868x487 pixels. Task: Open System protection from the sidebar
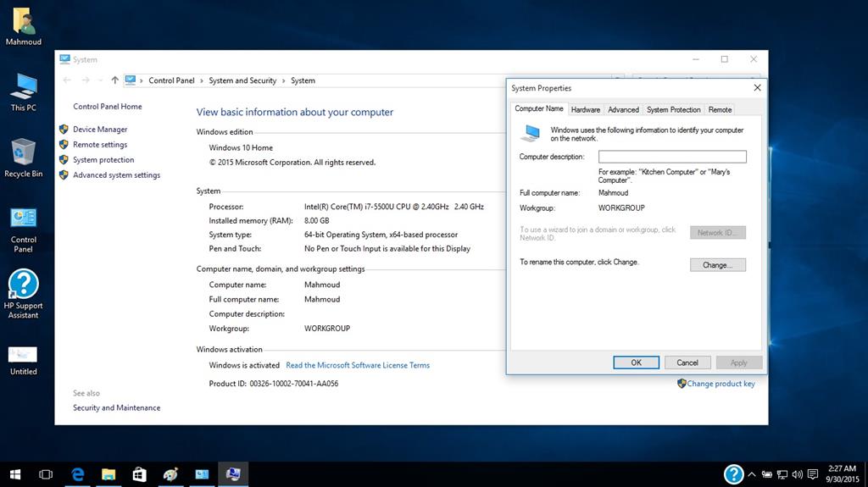click(103, 159)
